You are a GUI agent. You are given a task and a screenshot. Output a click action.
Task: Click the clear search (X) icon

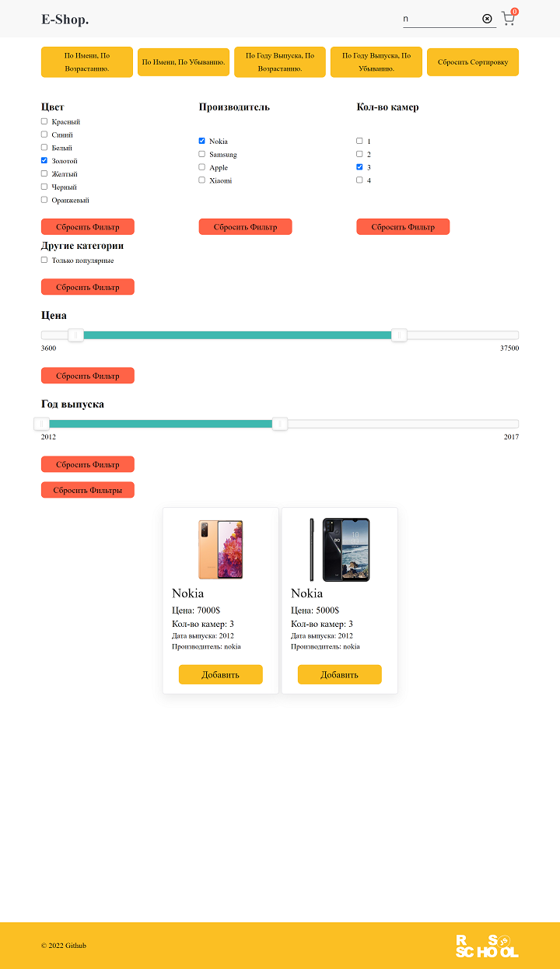(487, 19)
